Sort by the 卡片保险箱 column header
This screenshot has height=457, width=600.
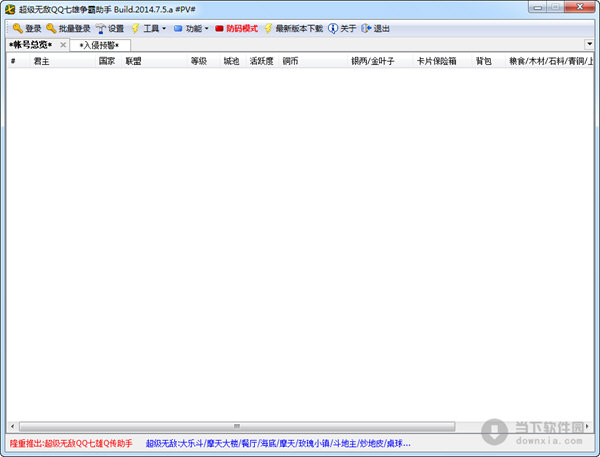pos(442,61)
